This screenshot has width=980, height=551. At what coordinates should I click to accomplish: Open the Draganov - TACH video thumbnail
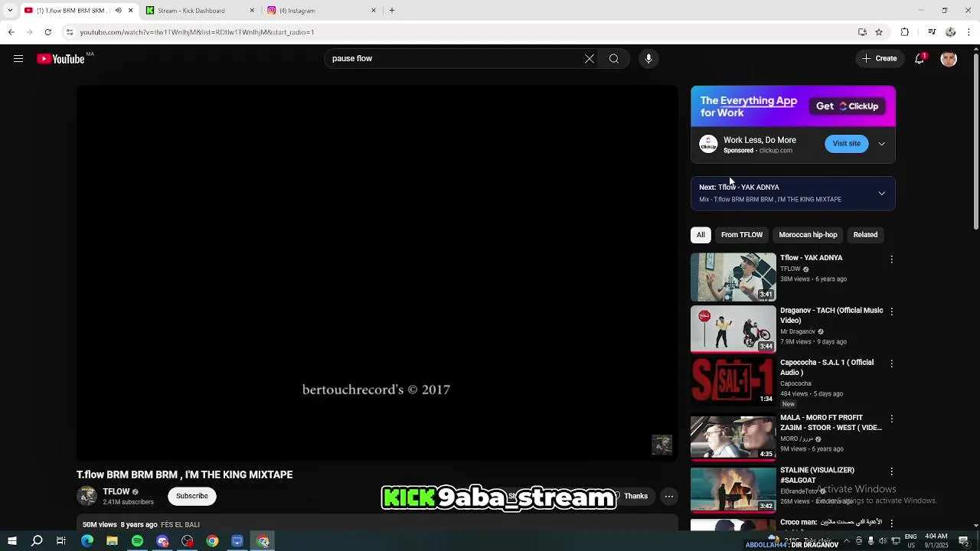pyautogui.click(x=733, y=329)
